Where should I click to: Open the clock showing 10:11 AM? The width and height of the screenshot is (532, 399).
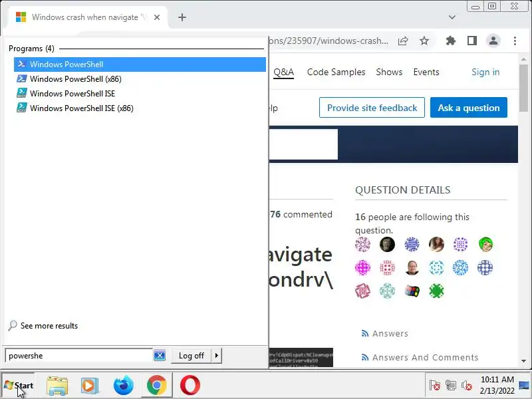(x=497, y=385)
